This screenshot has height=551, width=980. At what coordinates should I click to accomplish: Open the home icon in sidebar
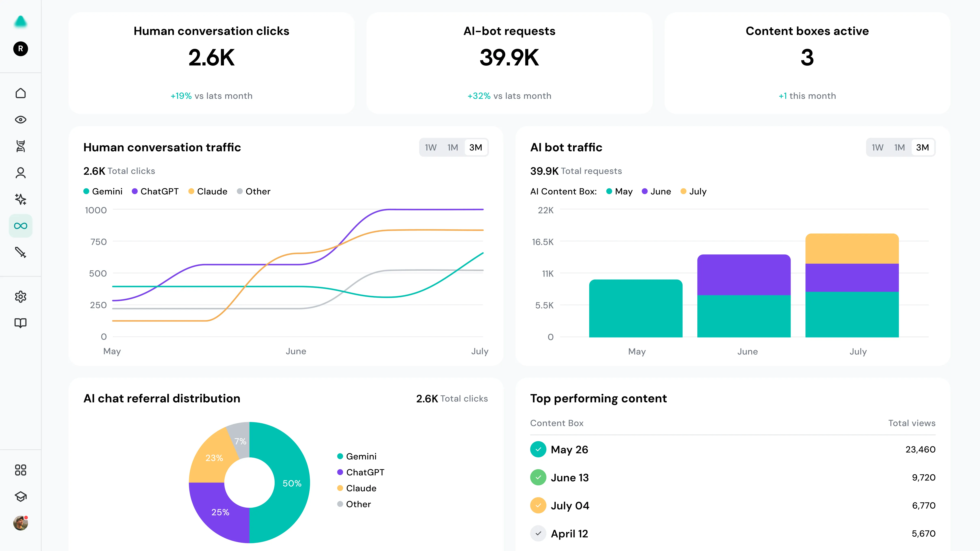tap(20, 93)
